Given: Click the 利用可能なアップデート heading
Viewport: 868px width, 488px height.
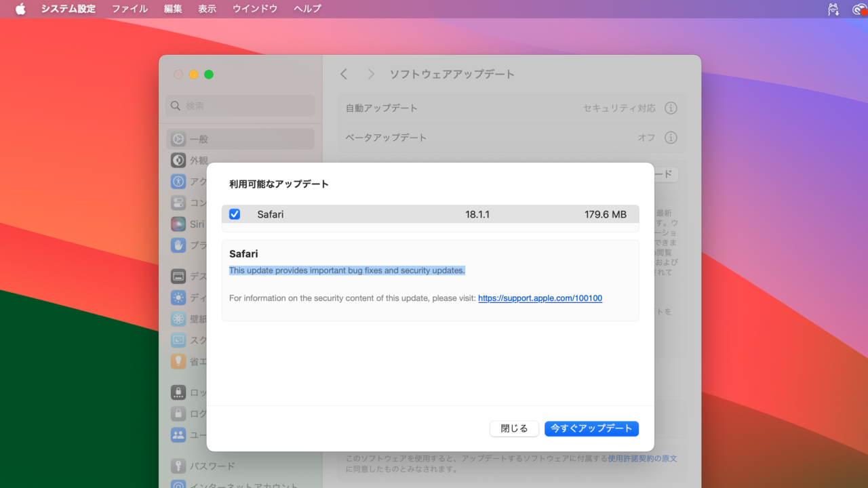Looking at the screenshot, I should 279,184.
